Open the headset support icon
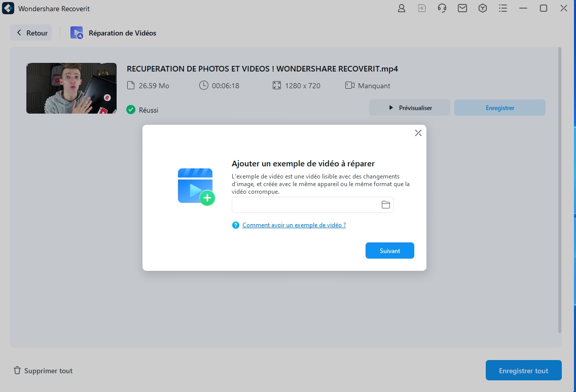Screen dimensions: 576x392 [x=442, y=8]
